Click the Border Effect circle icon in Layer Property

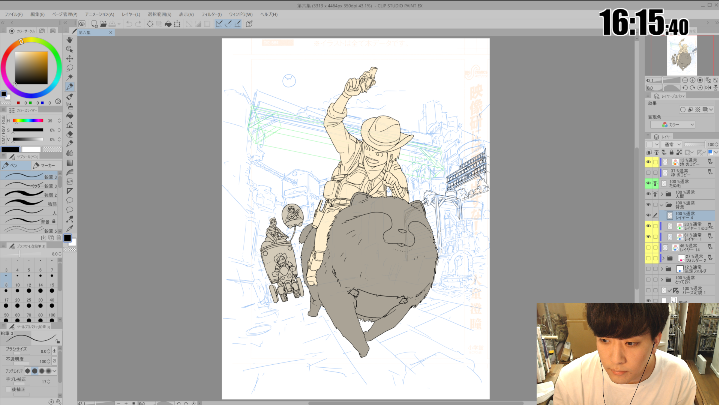coord(683,109)
